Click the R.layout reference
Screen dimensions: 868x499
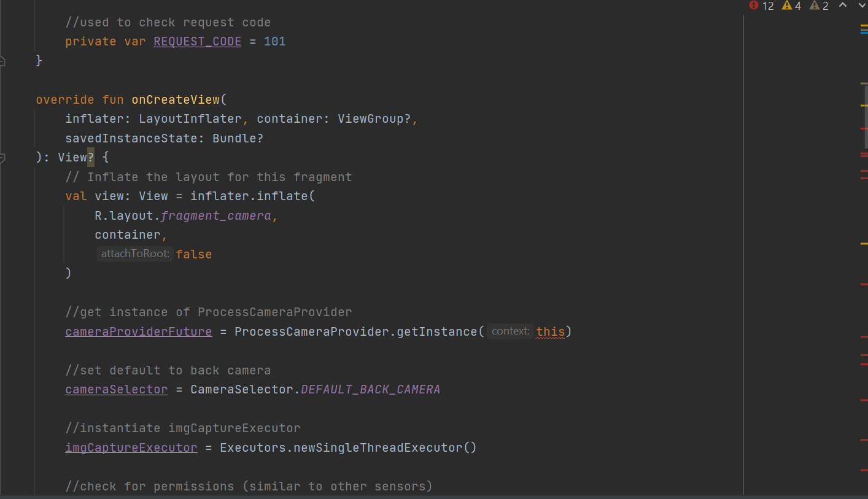[124, 215]
